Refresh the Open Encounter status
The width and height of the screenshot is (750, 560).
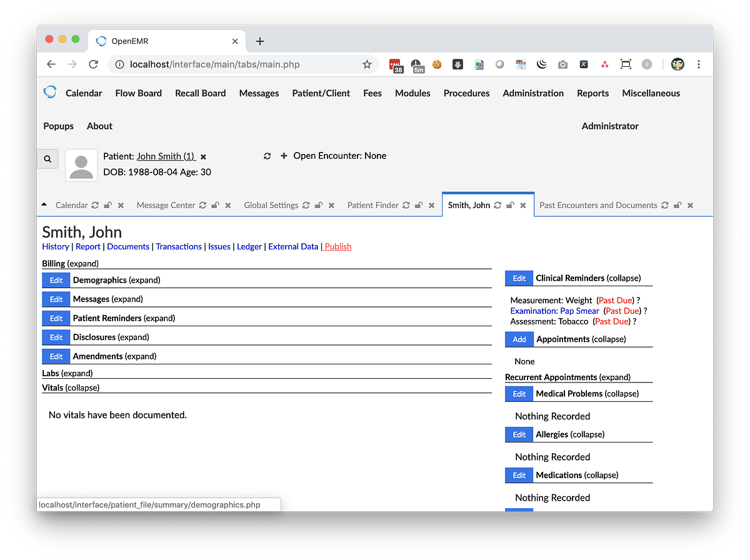(x=267, y=156)
